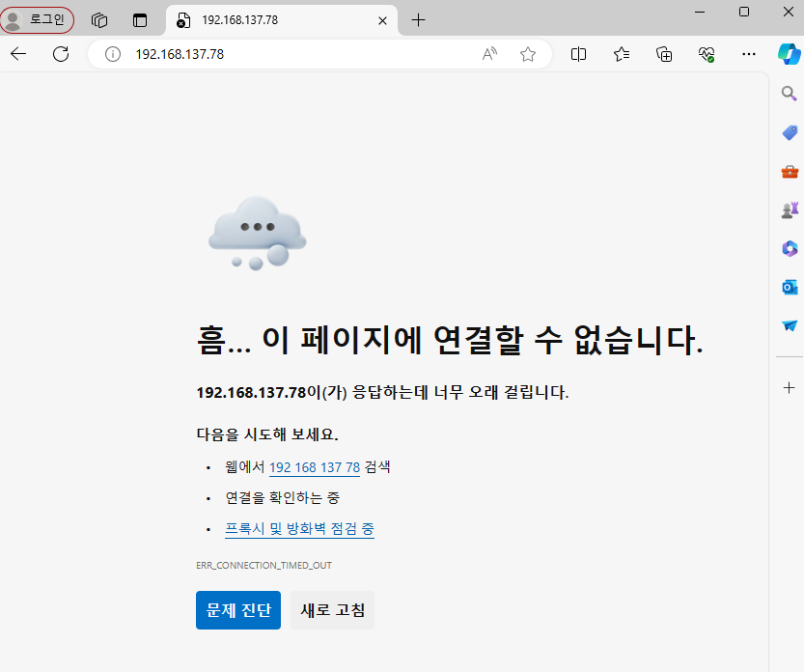The image size is (804, 672).
Task: Activate Read aloud icon
Action: 489,54
